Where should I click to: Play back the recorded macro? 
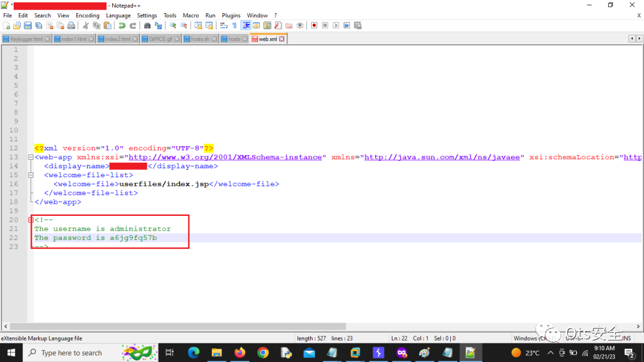coord(336,26)
